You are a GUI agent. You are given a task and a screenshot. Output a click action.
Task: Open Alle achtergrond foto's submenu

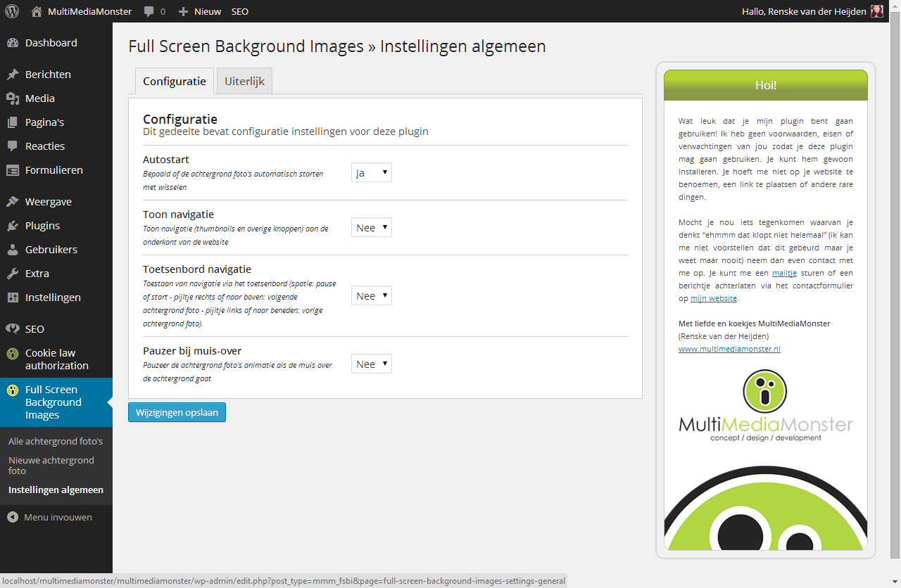(56, 441)
